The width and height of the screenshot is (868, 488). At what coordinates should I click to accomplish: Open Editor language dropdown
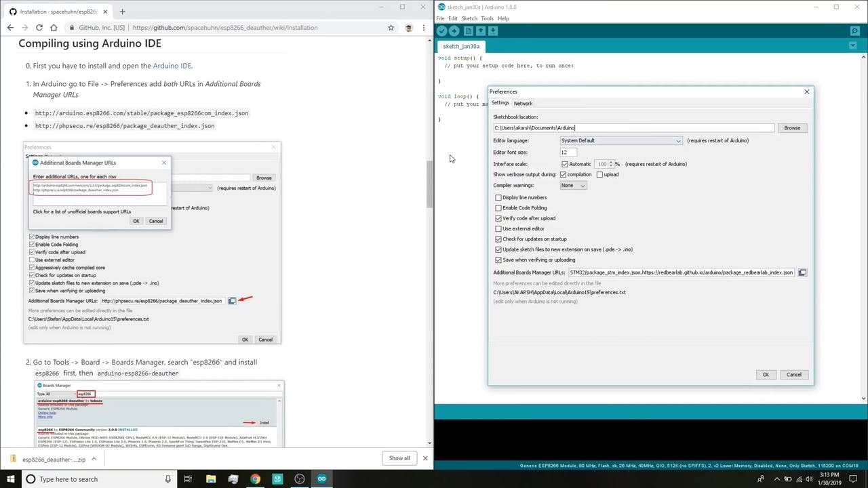621,140
